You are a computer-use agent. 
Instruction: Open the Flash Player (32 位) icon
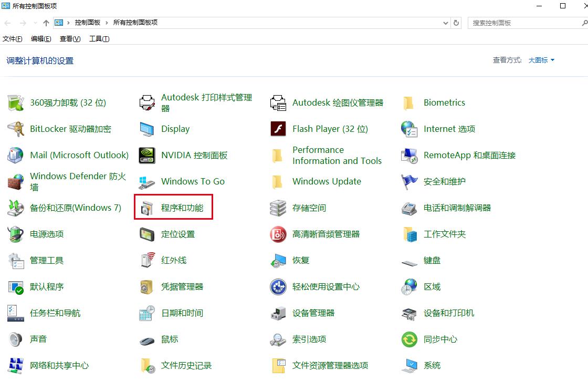(x=278, y=129)
